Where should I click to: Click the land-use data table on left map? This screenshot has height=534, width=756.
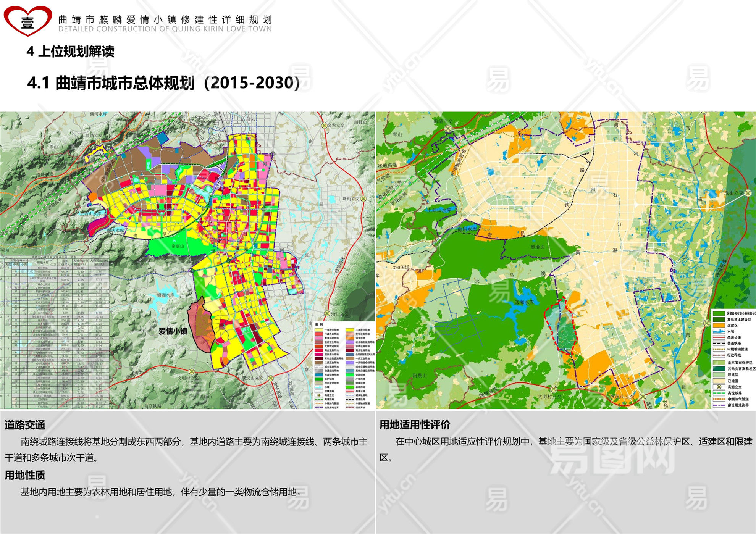[x=55, y=332]
